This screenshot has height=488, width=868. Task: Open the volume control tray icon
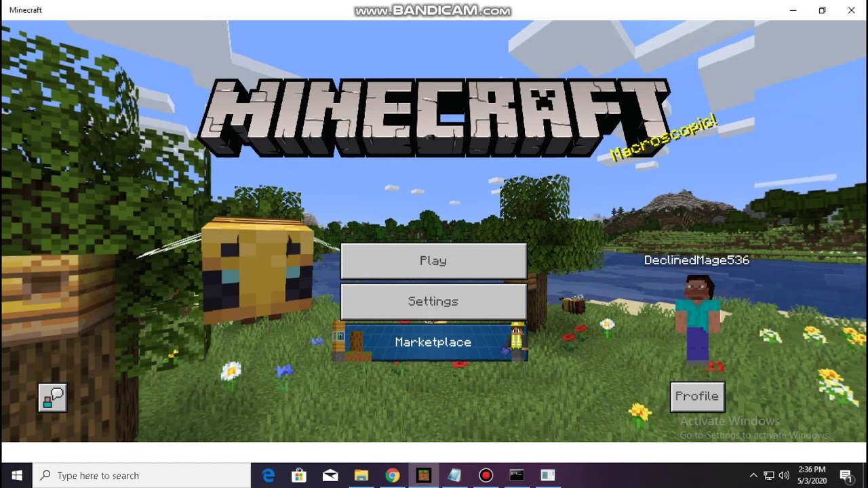[785, 475]
